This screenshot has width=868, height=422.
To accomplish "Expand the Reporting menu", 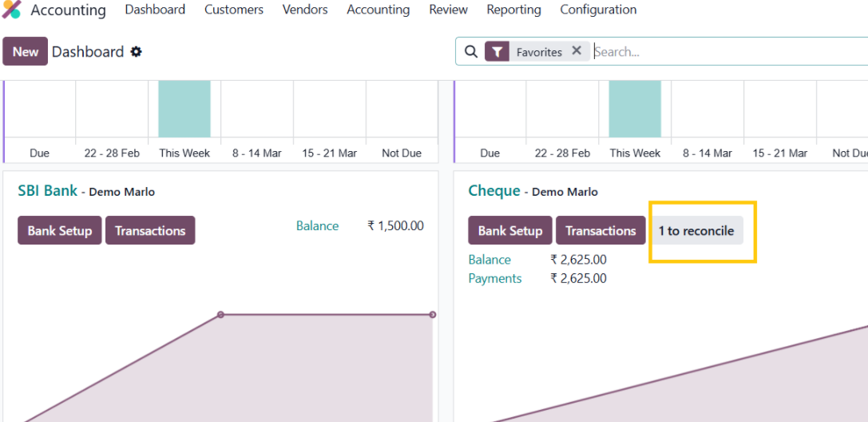I will point(513,10).
